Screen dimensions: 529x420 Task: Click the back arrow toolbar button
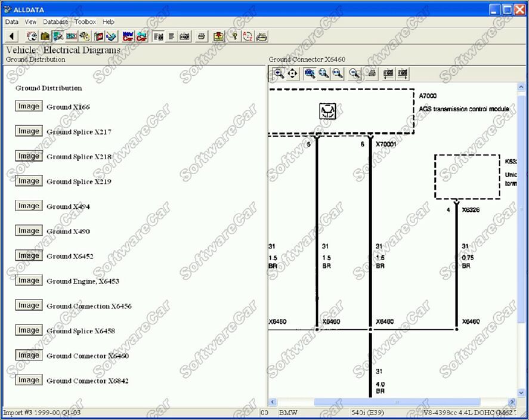[11, 36]
